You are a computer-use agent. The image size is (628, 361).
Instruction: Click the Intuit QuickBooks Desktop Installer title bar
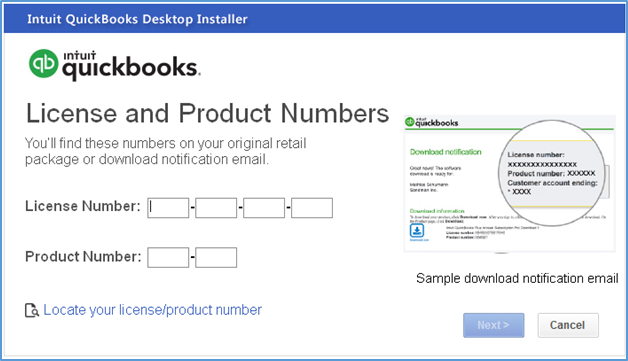(314, 19)
